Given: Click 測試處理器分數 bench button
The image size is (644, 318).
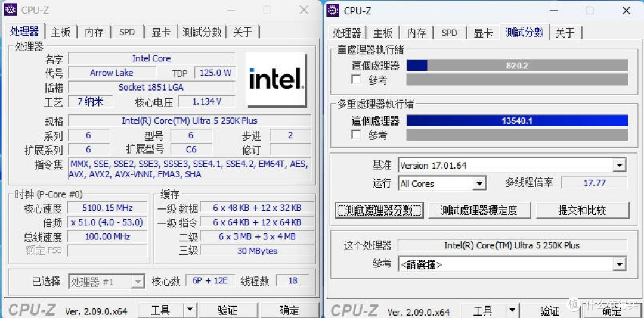Looking at the screenshot, I should click(379, 210).
